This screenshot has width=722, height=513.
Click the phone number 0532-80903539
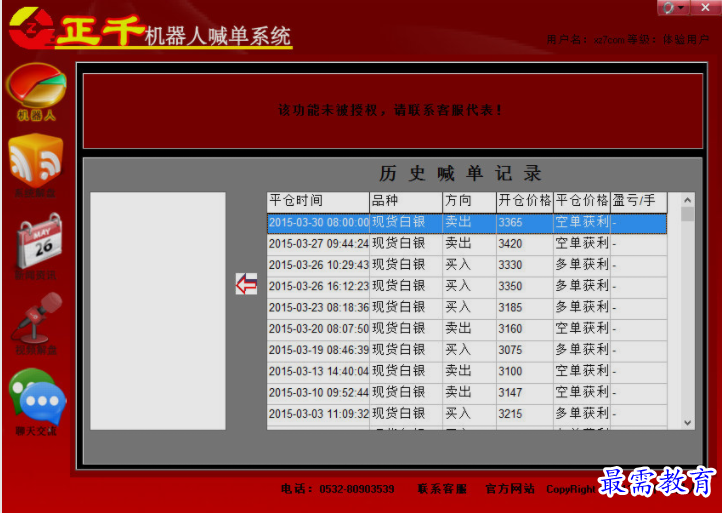click(357, 489)
